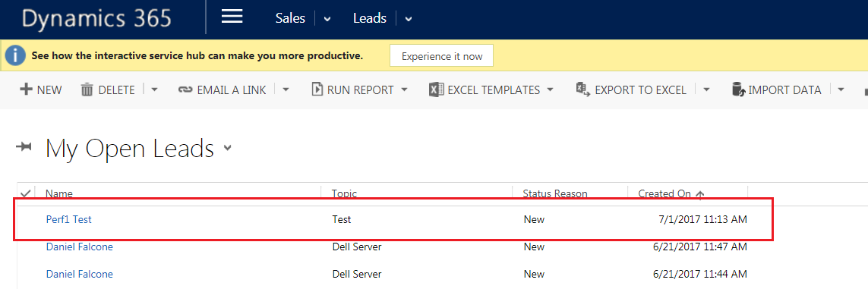Image resolution: width=868 pixels, height=289 pixels.
Task: Expand the chevron next to Leads
Action: click(x=409, y=19)
